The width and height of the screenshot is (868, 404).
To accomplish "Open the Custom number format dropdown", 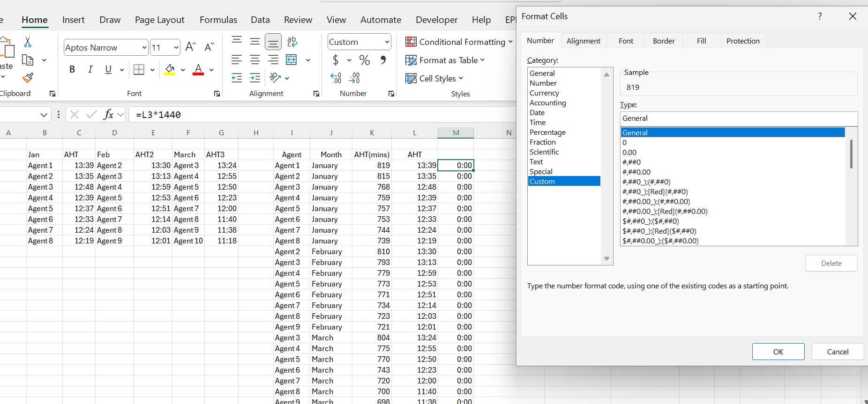I will [387, 42].
